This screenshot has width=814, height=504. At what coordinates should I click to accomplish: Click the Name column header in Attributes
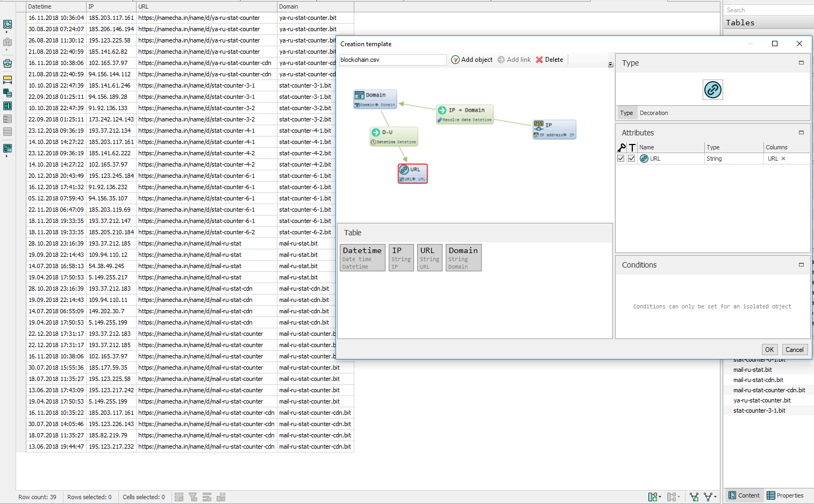pyautogui.click(x=671, y=147)
